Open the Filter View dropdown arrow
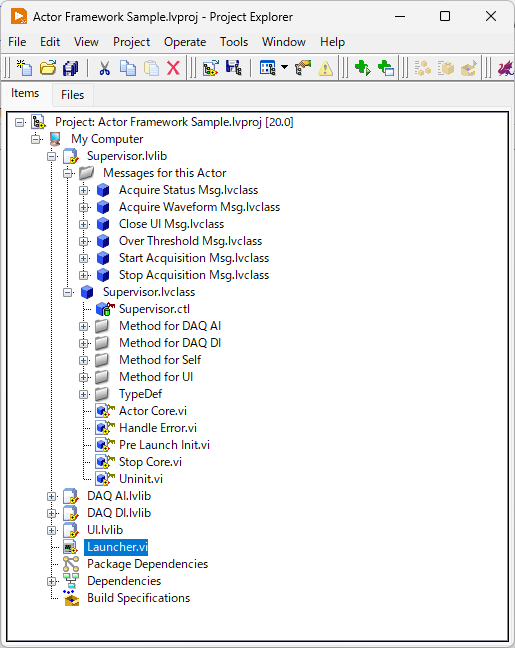The width and height of the screenshot is (515, 648). 284,67
